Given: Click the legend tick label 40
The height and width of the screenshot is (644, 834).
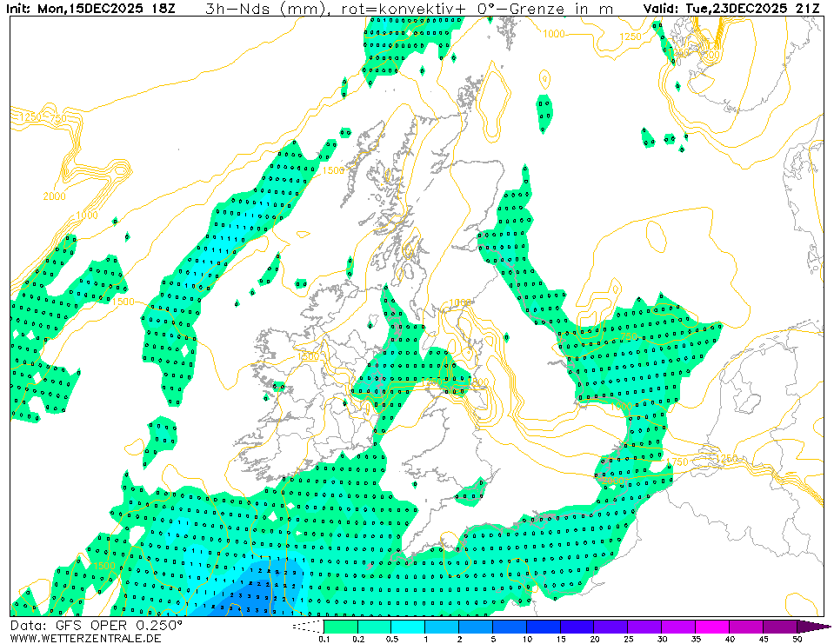Looking at the screenshot, I should pyautogui.click(x=730, y=639).
